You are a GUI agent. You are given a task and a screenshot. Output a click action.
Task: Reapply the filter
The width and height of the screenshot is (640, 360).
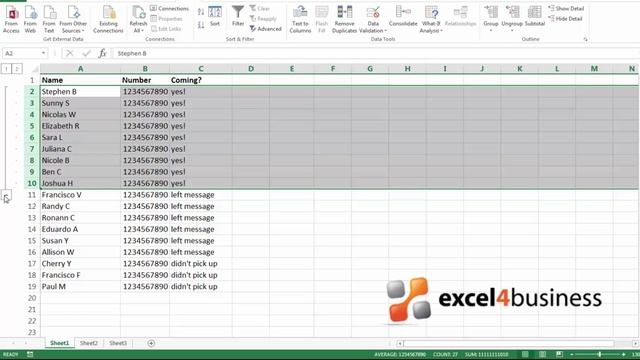263,18
